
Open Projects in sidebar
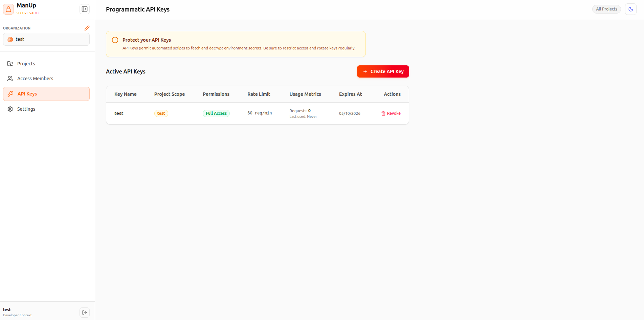tap(46, 64)
